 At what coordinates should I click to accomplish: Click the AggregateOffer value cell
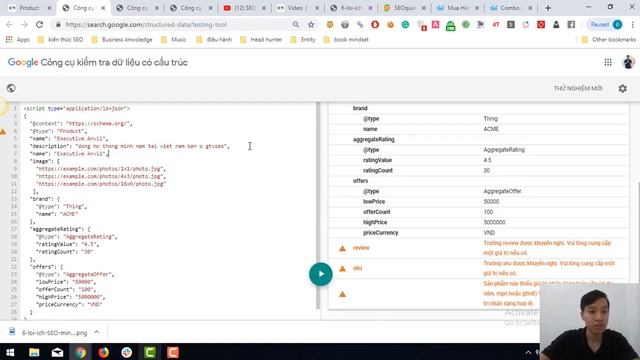pyautogui.click(x=502, y=191)
